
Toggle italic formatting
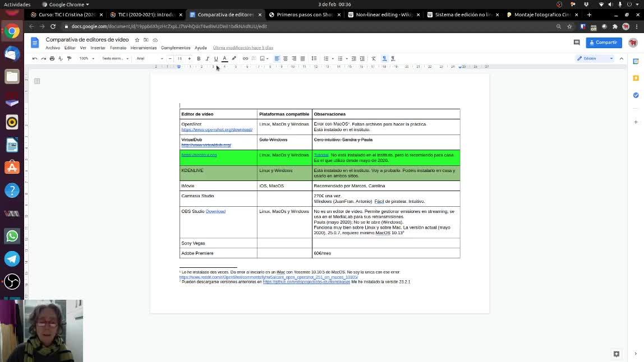207,58
